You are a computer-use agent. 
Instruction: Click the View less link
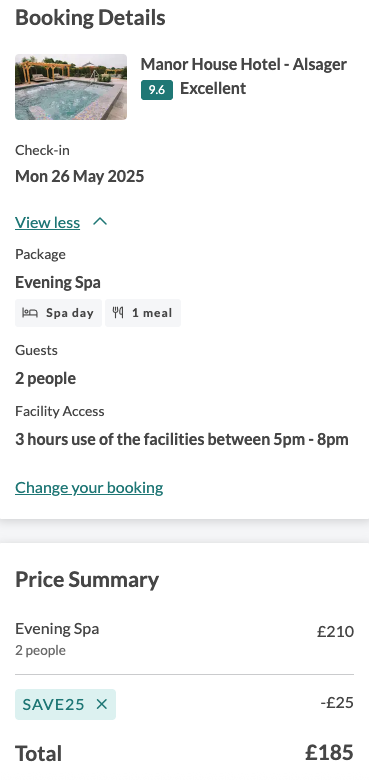tap(47, 222)
